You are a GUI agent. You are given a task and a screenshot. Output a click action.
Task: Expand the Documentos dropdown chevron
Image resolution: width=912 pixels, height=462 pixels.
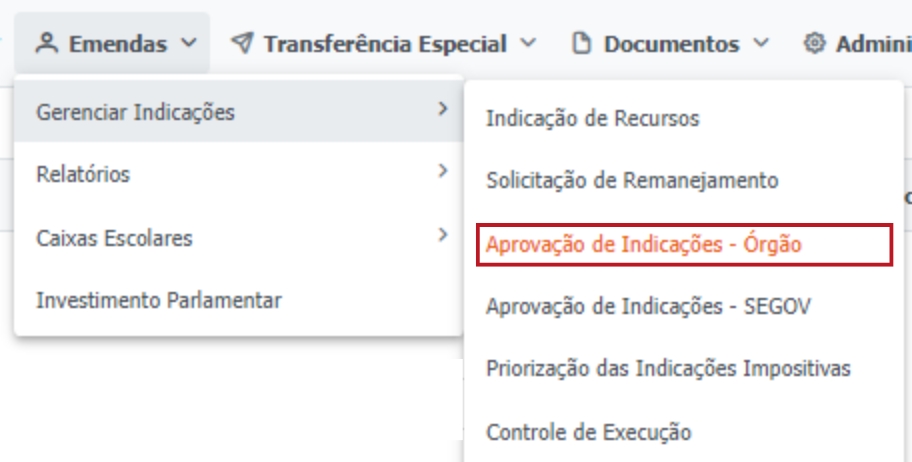[761, 44]
